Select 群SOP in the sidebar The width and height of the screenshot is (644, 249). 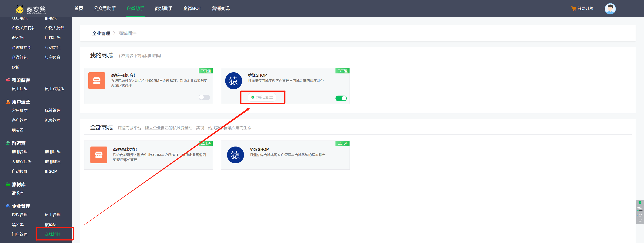tap(51, 171)
